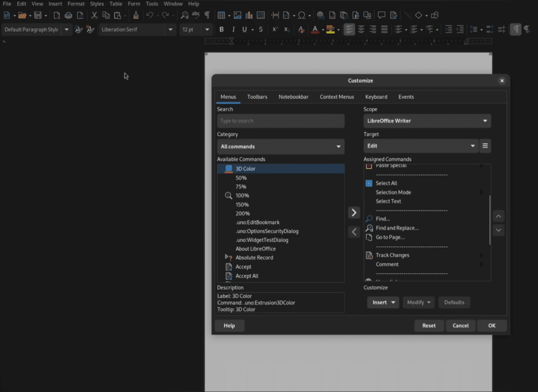Toggle Strikethrough formatting

pyautogui.click(x=261, y=29)
